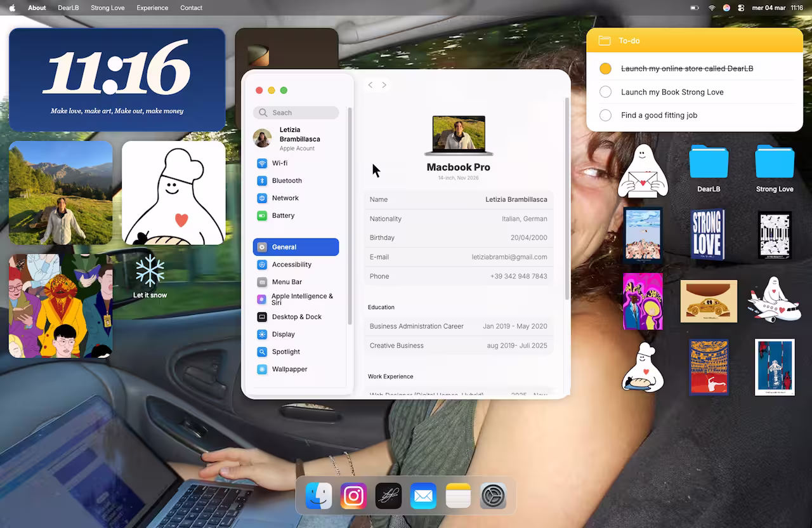Go back with the left chevron
Image resolution: width=812 pixels, height=528 pixels.
tap(370, 85)
